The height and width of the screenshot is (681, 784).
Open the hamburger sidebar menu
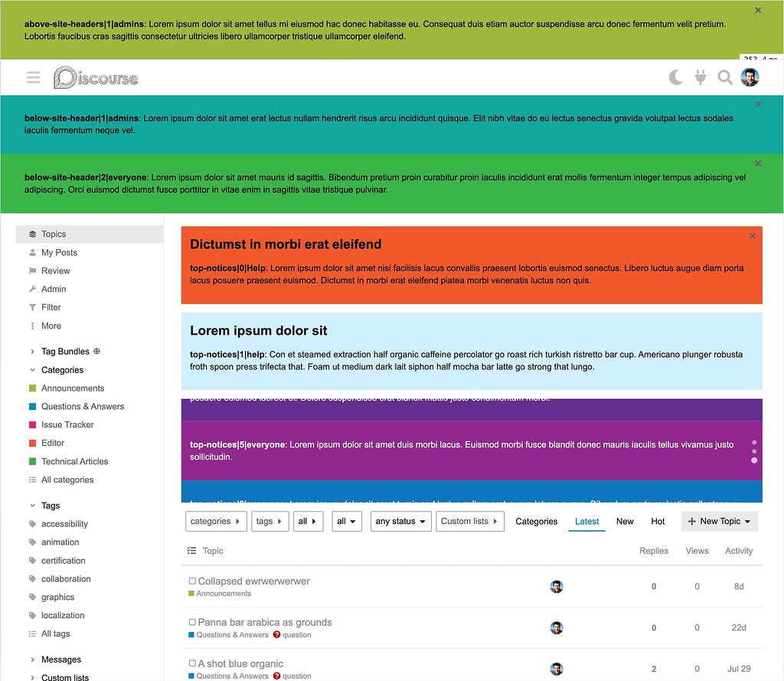[x=33, y=77]
